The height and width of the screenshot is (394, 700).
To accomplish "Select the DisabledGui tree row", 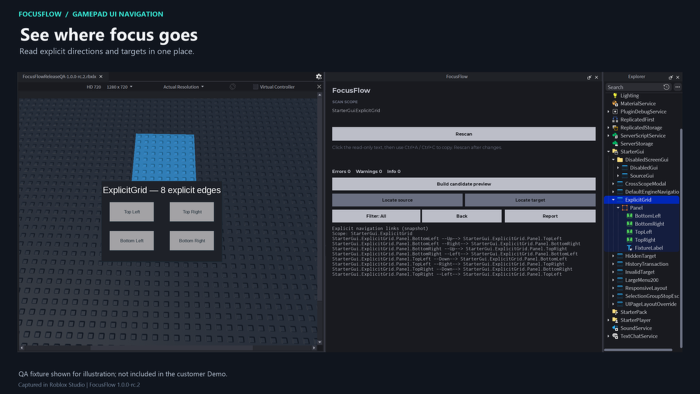I will (642, 168).
